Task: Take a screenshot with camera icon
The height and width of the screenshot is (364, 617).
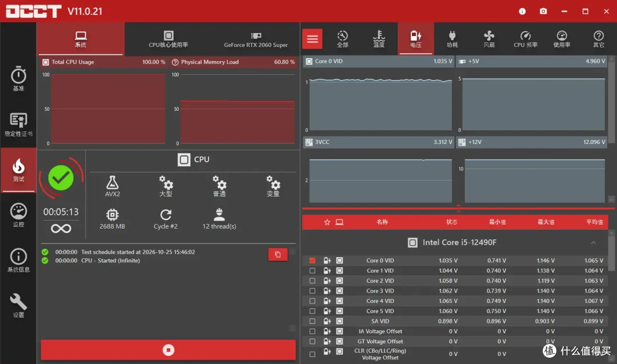Action: point(543,11)
